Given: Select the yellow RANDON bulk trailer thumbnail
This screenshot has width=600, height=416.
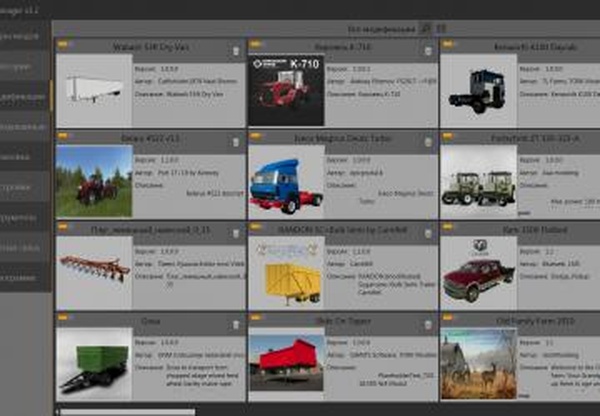Looking at the screenshot, I should click(x=287, y=272).
